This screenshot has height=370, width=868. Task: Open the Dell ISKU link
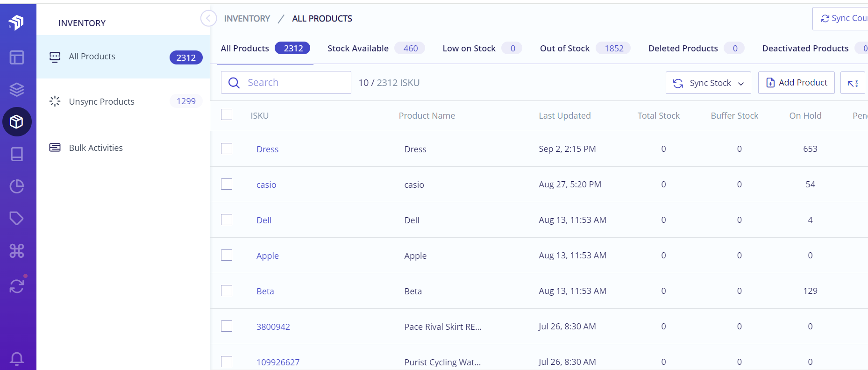264,220
